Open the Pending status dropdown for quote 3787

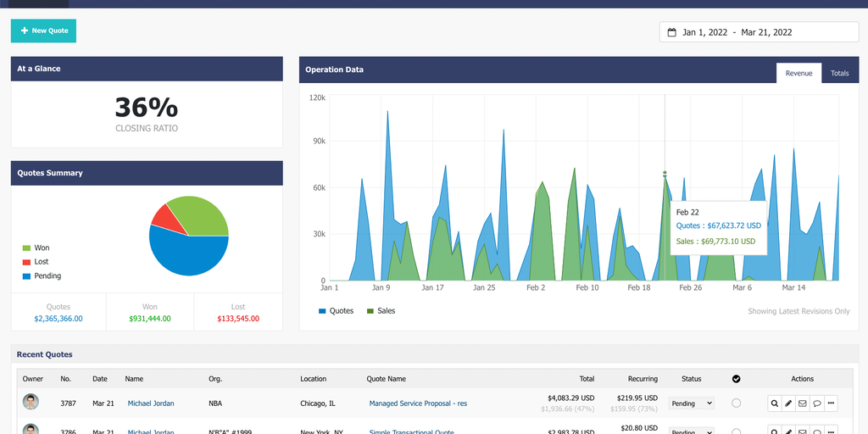[x=692, y=403]
